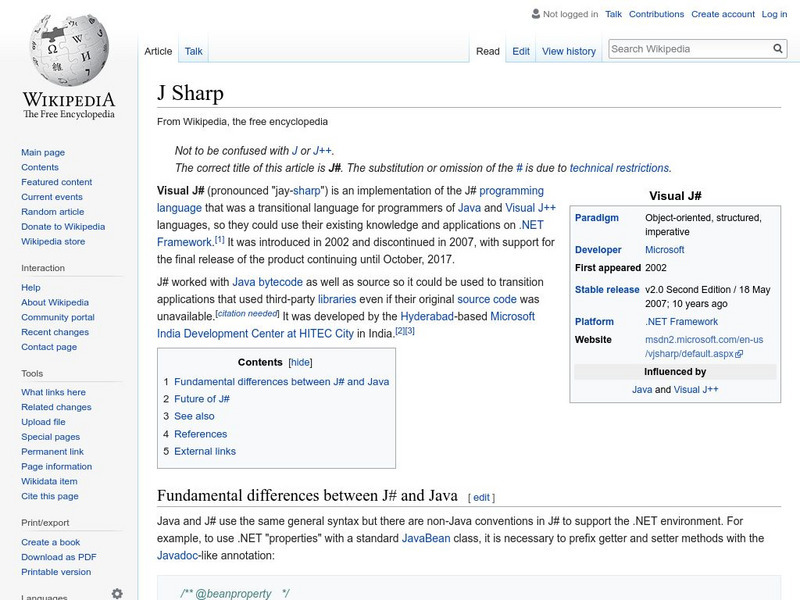Switch to the Talk tab
Screen dimensions: 800x600
pyautogui.click(x=193, y=51)
